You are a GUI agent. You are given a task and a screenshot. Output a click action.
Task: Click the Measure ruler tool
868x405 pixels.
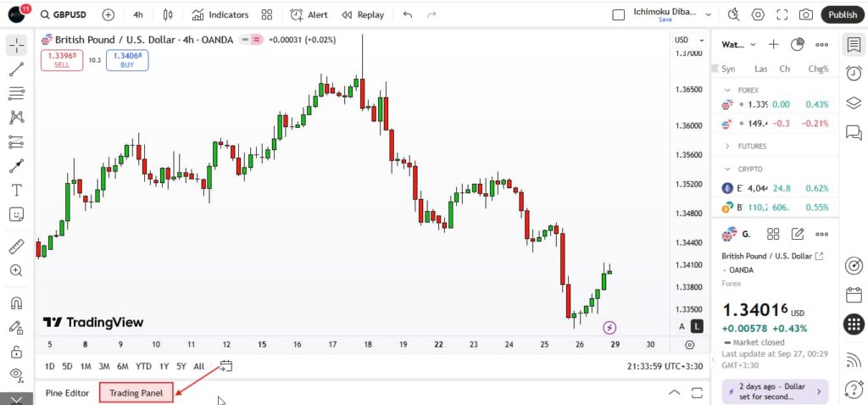[x=16, y=247]
